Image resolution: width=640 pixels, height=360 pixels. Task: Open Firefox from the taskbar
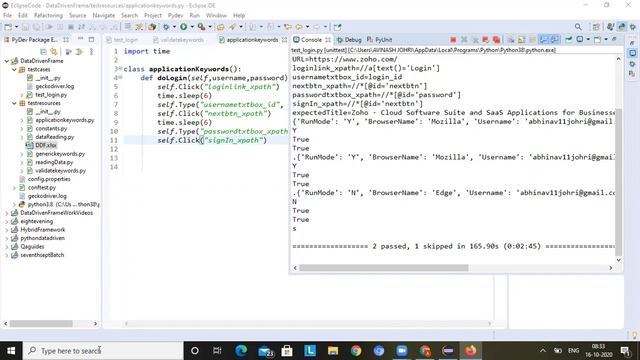(x=471, y=351)
